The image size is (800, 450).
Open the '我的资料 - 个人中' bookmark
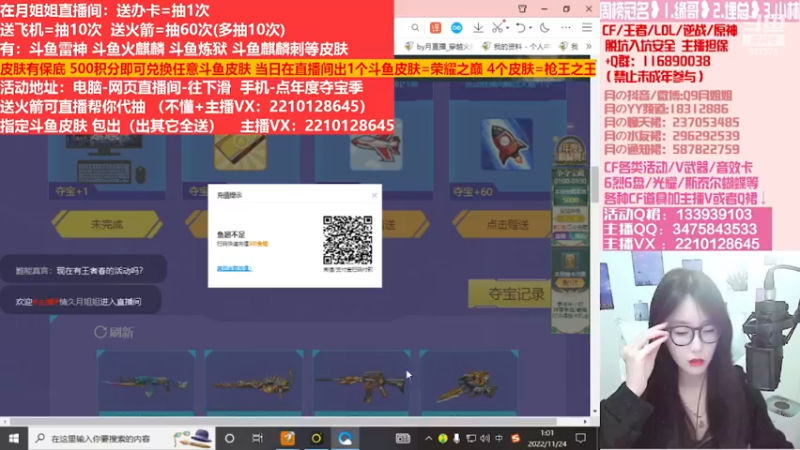tap(516, 46)
